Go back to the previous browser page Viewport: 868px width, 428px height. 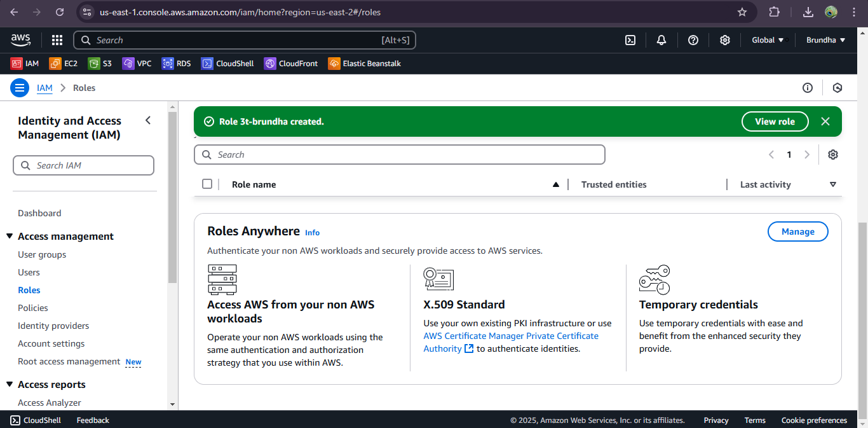pyautogui.click(x=15, y=12)
